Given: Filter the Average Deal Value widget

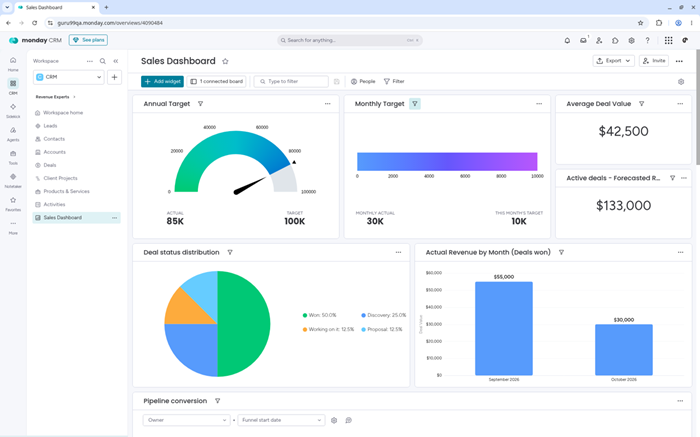Looking at the screenshot, I should coord(642,104).
